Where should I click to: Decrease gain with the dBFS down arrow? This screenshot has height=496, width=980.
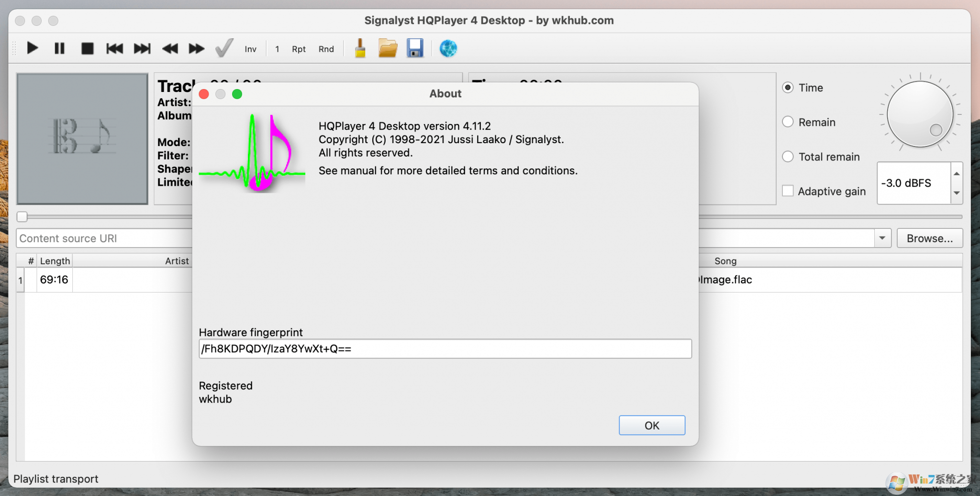(957, 193)
